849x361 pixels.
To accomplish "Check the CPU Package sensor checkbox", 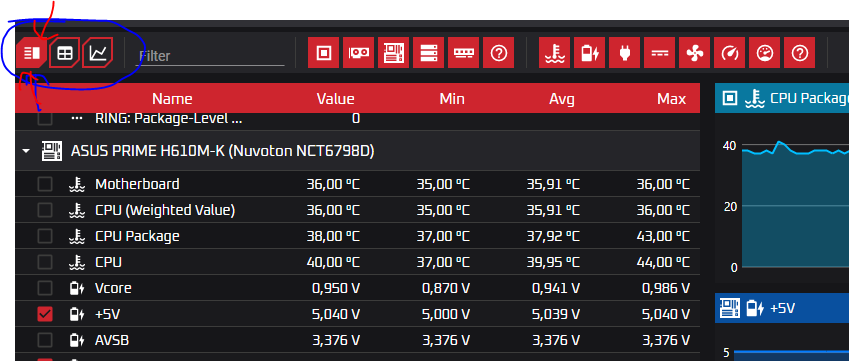I will (x=45, y=236).
